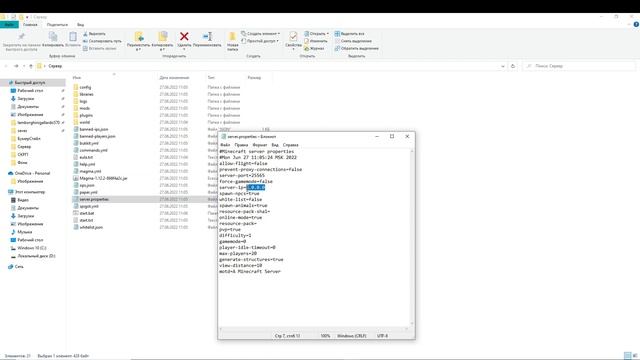Click the Properties (Свойства) checkmark icon
The image size is (640, 360).
click(293, 37)
